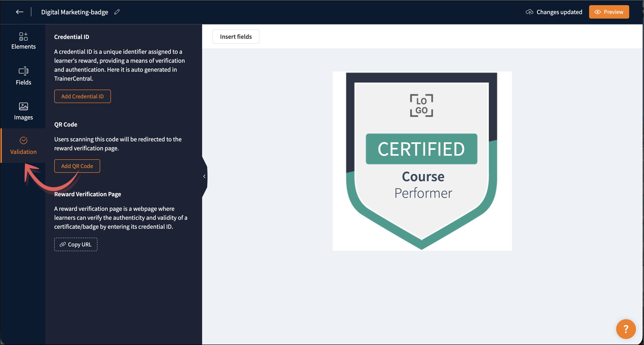Open the Images sidebar panel
Viewport: 644px width, 345px height.
[23, 111]
